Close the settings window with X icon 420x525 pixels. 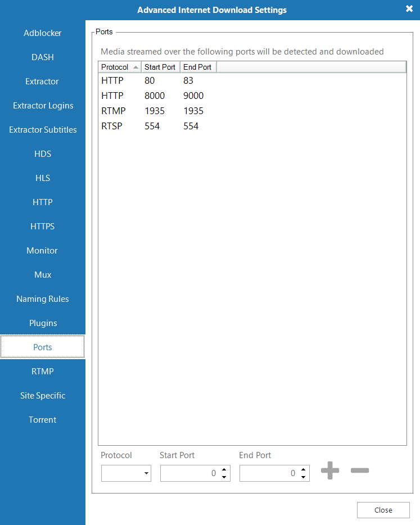(409, 8)
